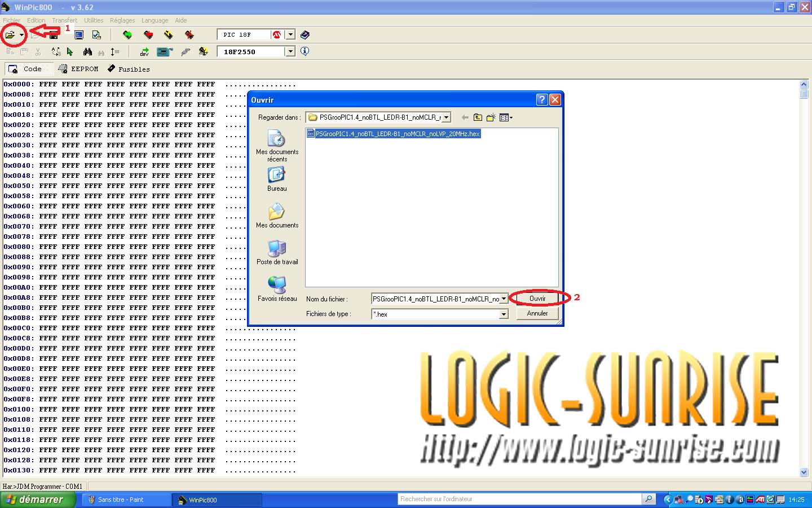The height and width of the screenshot is (508, 812).
Task: Click the dialog question mark help button
Action: click(x=542, y=100)
